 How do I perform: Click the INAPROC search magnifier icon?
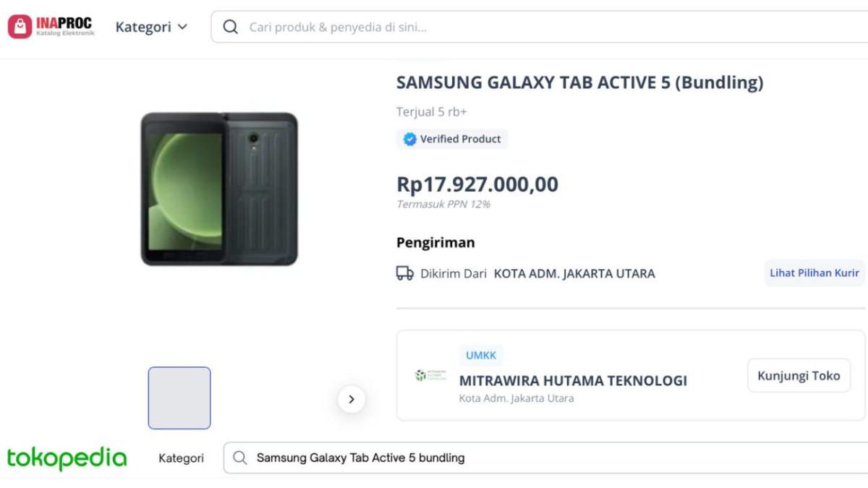230,27
